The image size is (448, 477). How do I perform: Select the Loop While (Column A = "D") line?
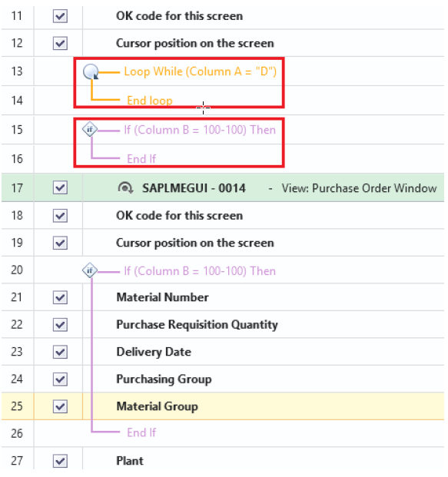201,71
